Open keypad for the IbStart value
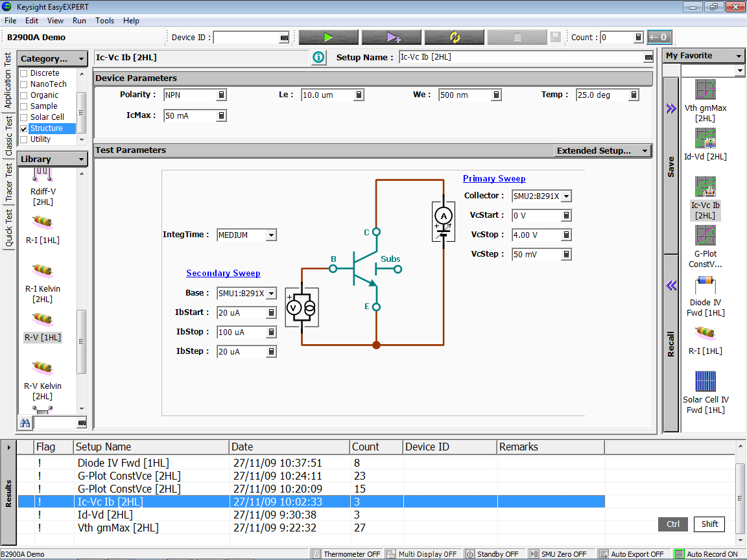 pos(271,313)
